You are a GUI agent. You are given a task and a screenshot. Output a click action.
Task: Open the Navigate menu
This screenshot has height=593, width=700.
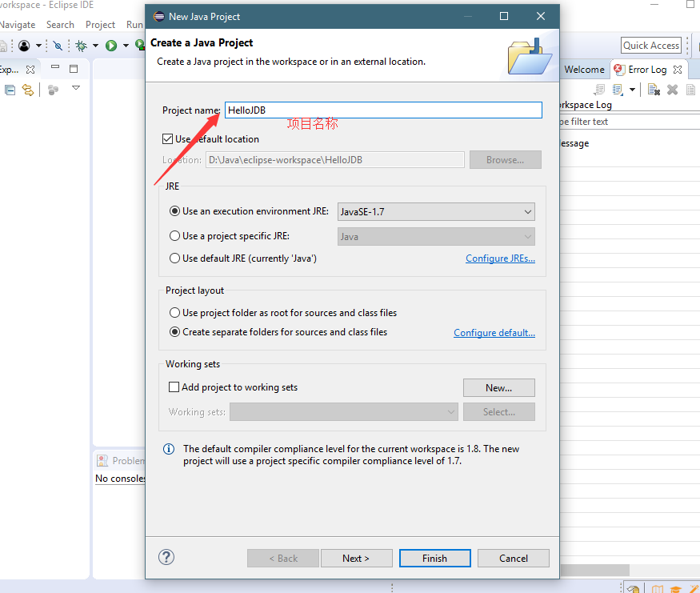point(18,25)
